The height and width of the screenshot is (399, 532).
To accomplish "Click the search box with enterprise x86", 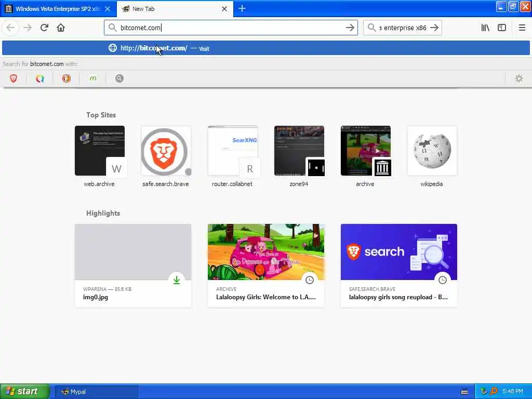I will 403,28.
